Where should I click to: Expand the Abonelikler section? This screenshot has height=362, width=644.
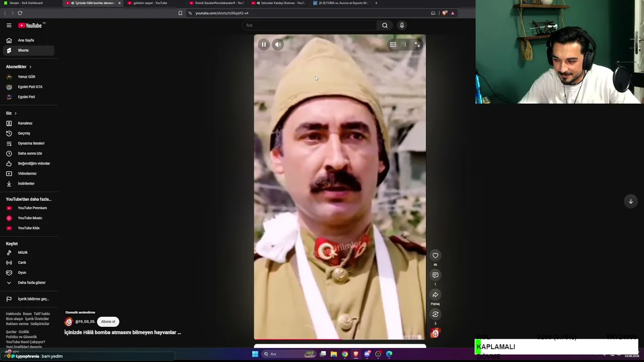point(19,67)
